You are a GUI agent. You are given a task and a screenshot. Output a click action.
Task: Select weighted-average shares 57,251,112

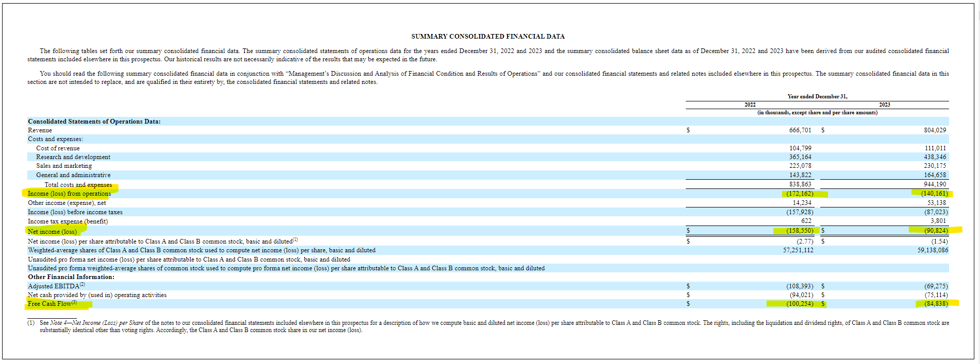[798, 250]
